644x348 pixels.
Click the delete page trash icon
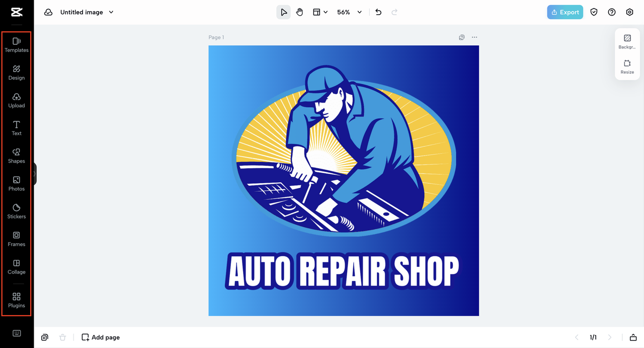pyautogui.click(x=62, y=337)
